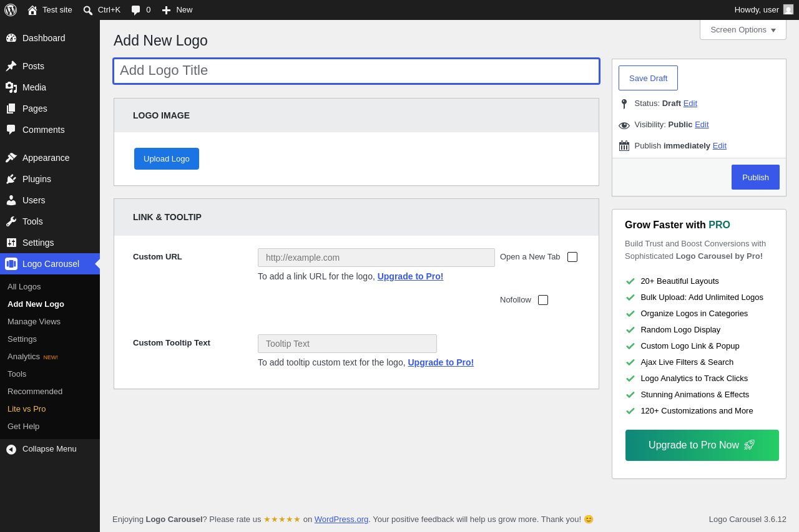Viewport: 799px width, 532px height.
Task: Click the Publish button
Action: pyautogui.click(x=755, y=177)
